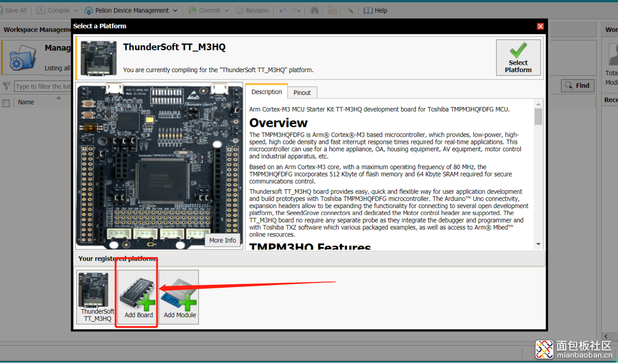
Task: Click the Find button in workspace
Action: pos(578,86)
